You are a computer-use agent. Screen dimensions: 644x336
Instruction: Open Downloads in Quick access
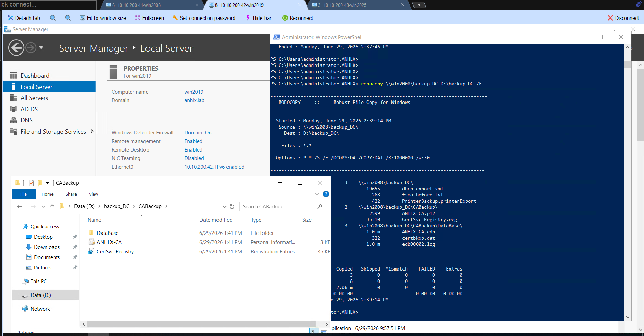[47, 247]
